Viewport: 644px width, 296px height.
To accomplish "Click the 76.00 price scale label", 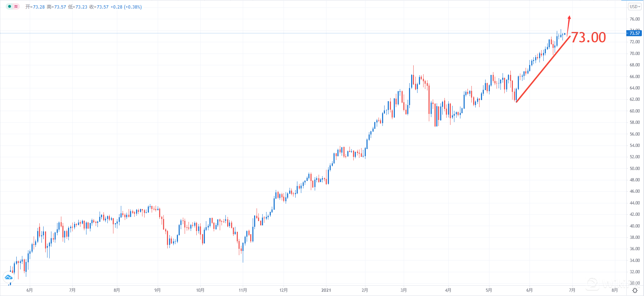I will tap(634, 19).
